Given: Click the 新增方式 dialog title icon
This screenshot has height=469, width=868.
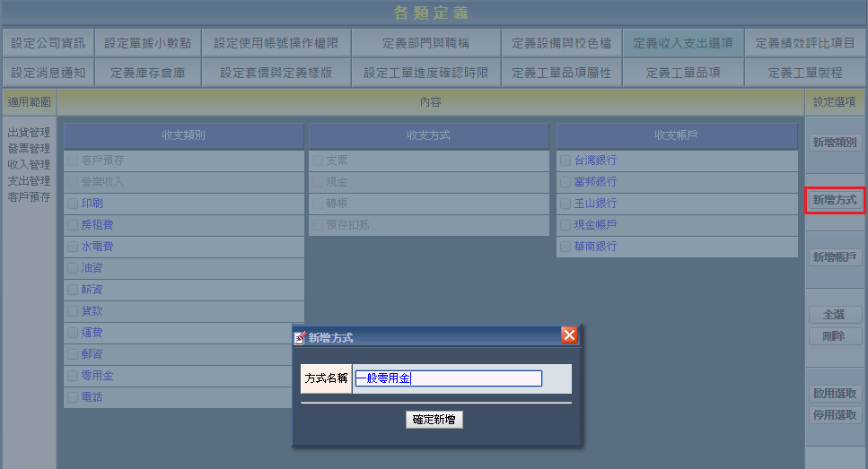Looking at the screenshot, I should click(x=301, y=337).
